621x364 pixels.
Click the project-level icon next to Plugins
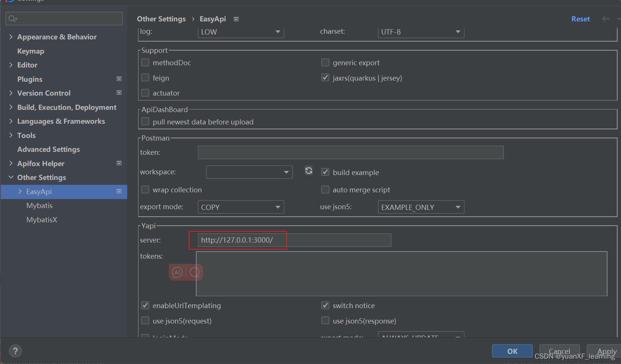(119, 79)
